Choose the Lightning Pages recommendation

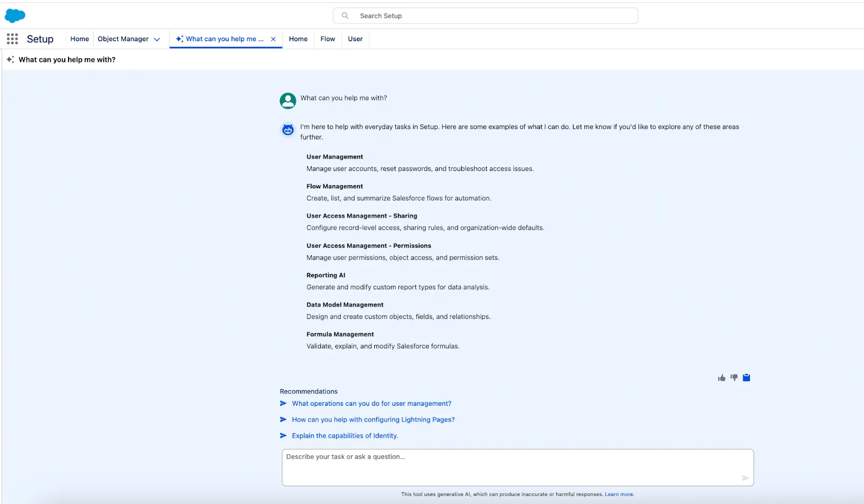[x=373, y=420]
